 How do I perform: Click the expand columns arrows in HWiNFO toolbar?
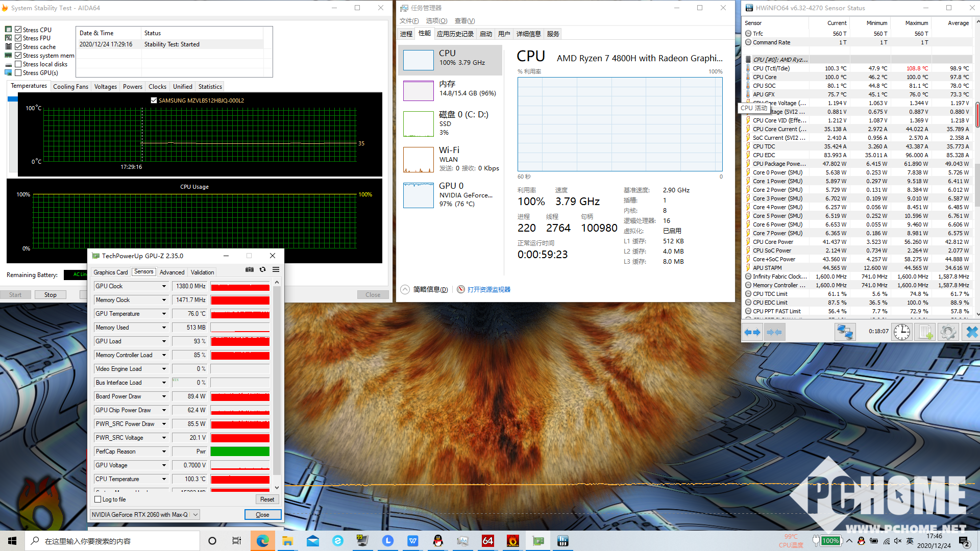pos(752,332)
